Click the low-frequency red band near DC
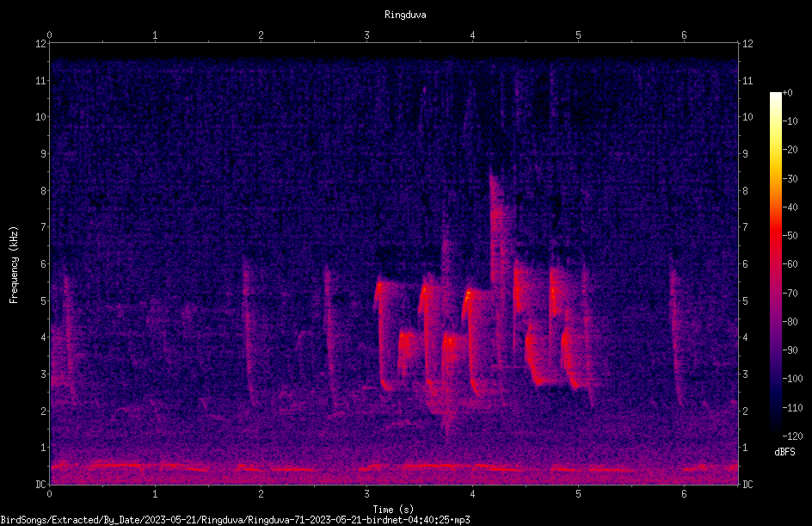 394,468
